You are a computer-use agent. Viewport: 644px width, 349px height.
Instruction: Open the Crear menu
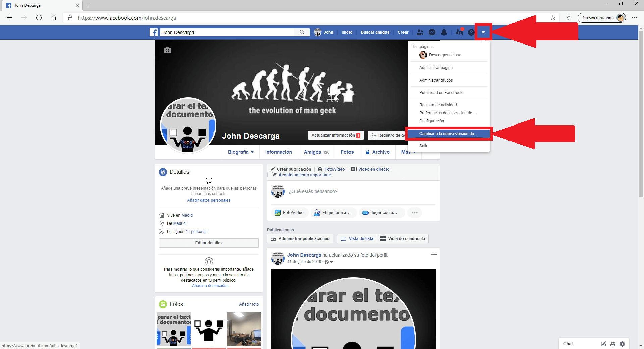(403, 32)
